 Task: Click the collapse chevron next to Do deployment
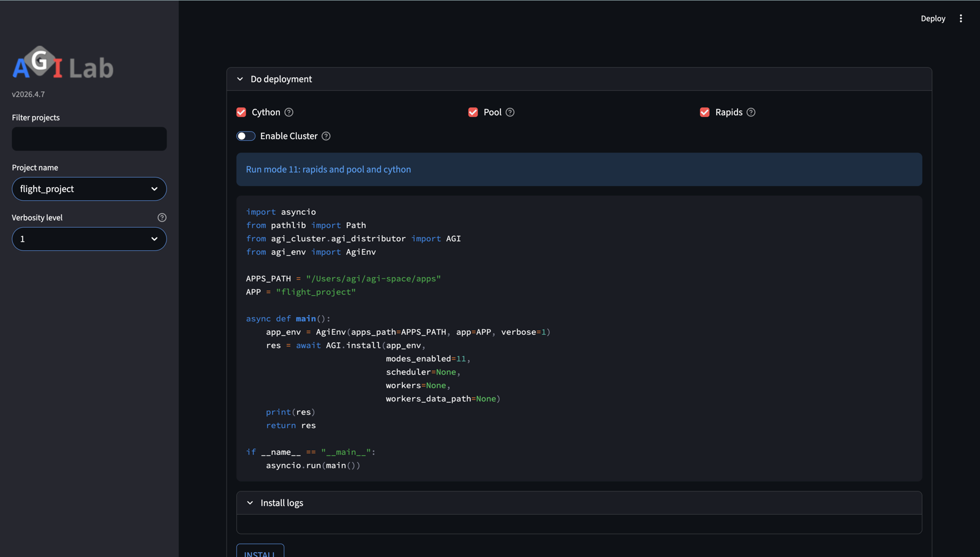coord(240,79)
